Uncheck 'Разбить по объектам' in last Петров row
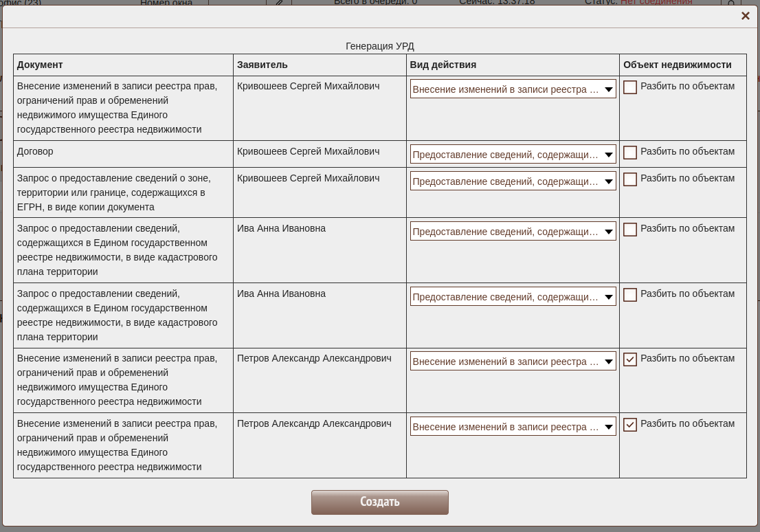 630,425
